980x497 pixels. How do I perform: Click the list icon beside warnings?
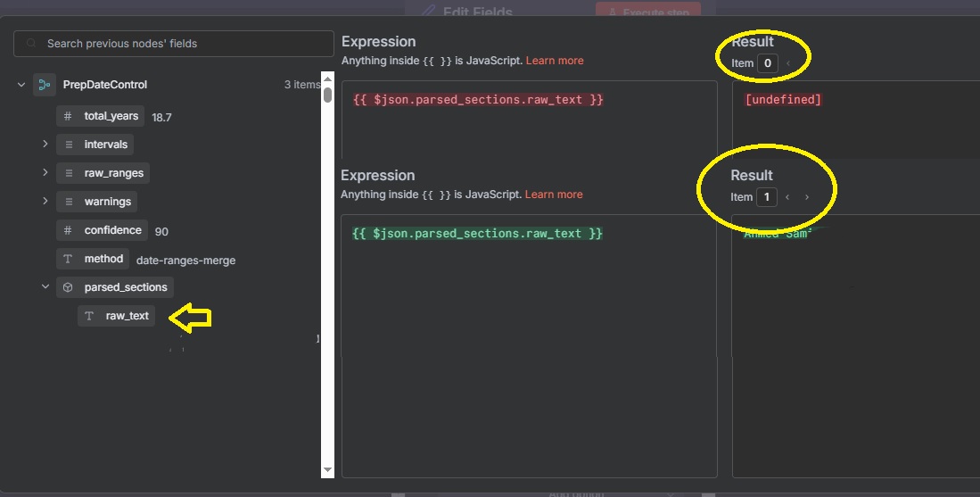(x=68, y=202)
